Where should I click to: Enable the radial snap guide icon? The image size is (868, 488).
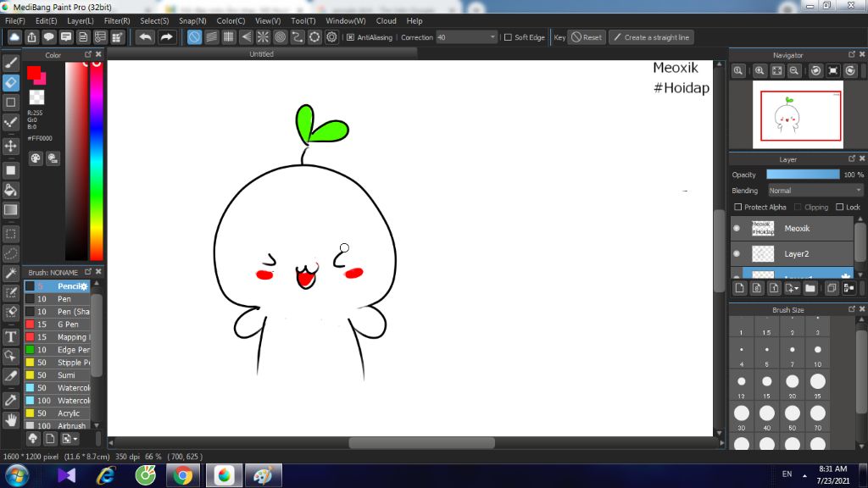tap(263, 37)
